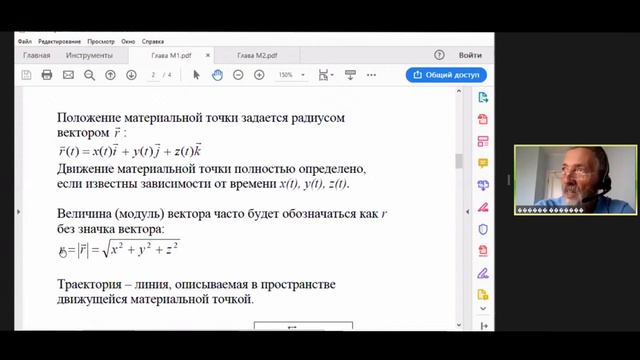The height and width of the screenshot is (360, 640).
Task: Click the help question mark icon
Action: click(439, 55)
